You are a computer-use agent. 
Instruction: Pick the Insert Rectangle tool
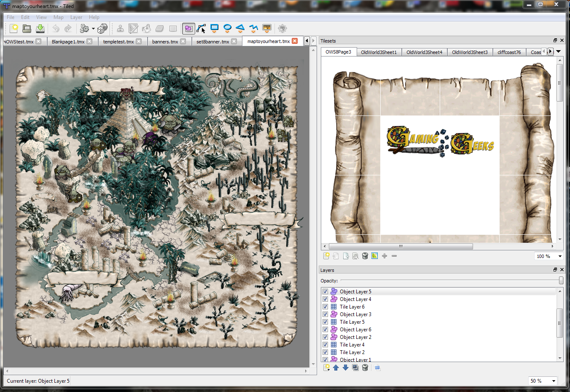coord(214,28)
